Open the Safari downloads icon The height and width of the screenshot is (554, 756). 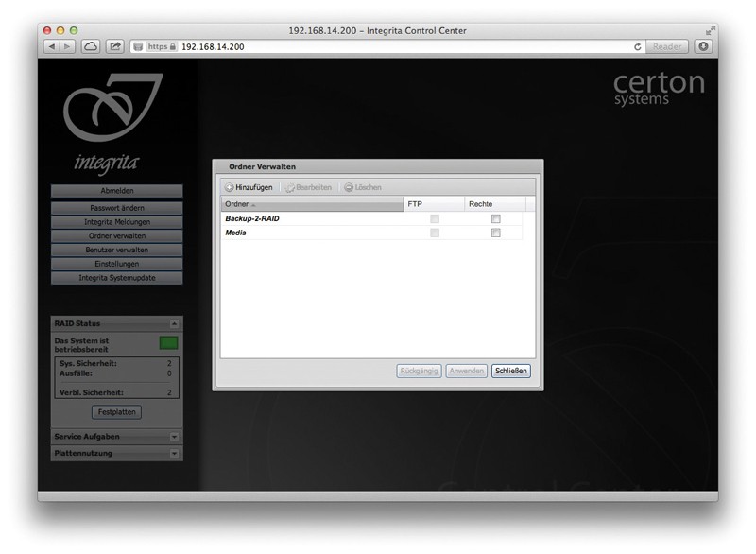(x=703, y=46)
